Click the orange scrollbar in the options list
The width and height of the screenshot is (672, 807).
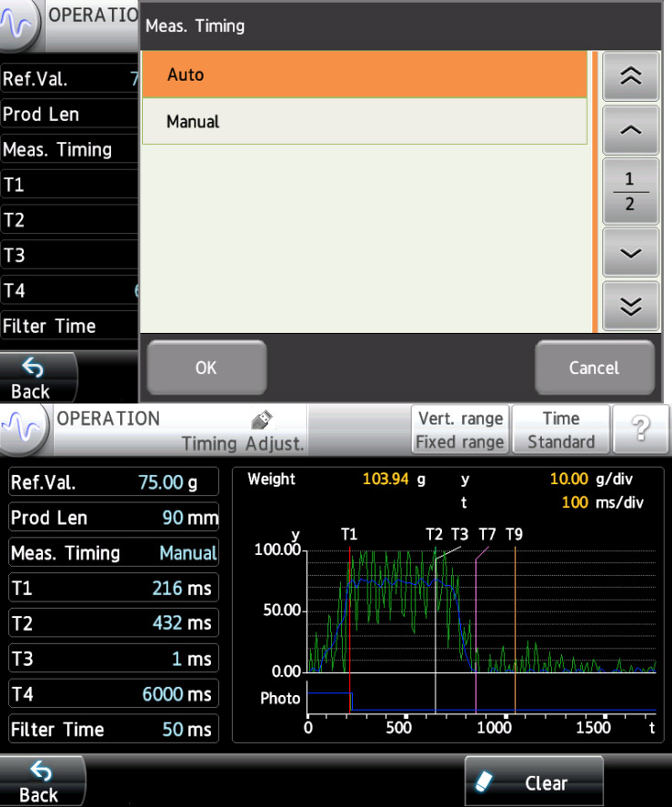[x=595, y=192]
